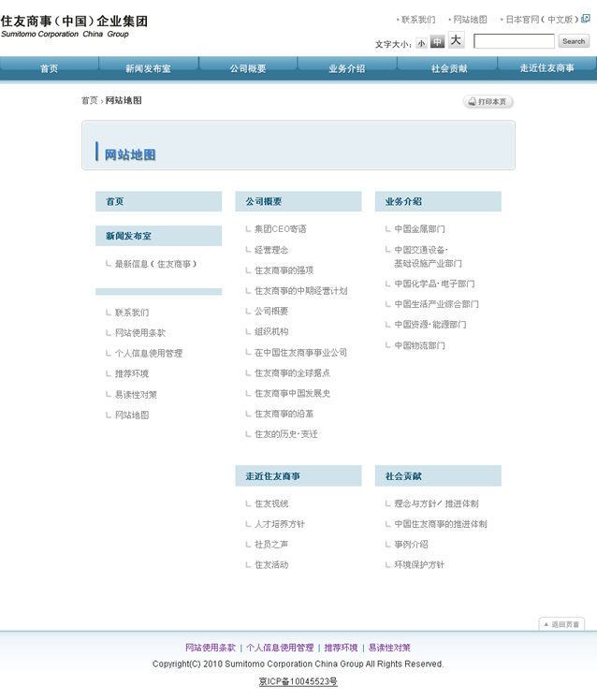Image resolution: width=597 pixels, height=700 pixels.
Task: Click the Sumitomo Corporation China Group logo
Action: (x=74, y=27)
